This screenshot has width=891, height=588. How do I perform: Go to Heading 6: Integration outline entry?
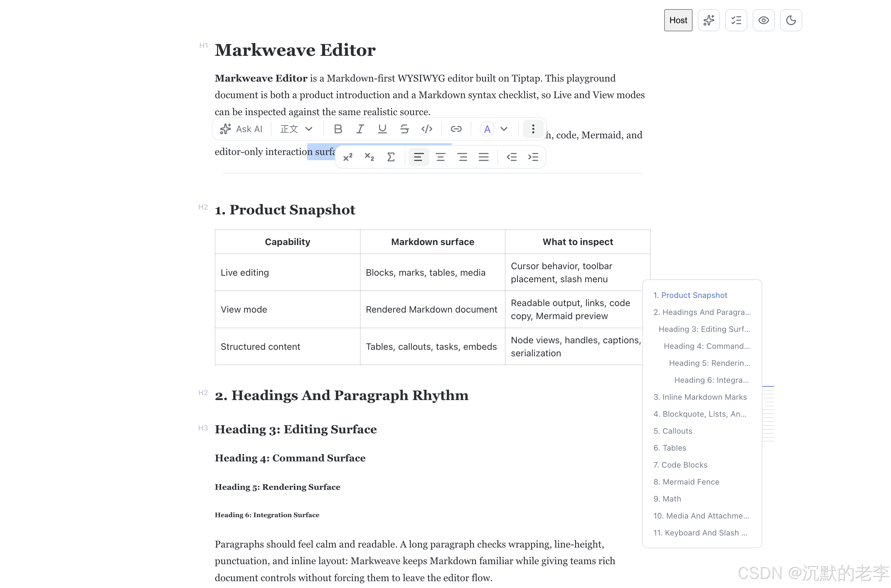pos(711,380)
